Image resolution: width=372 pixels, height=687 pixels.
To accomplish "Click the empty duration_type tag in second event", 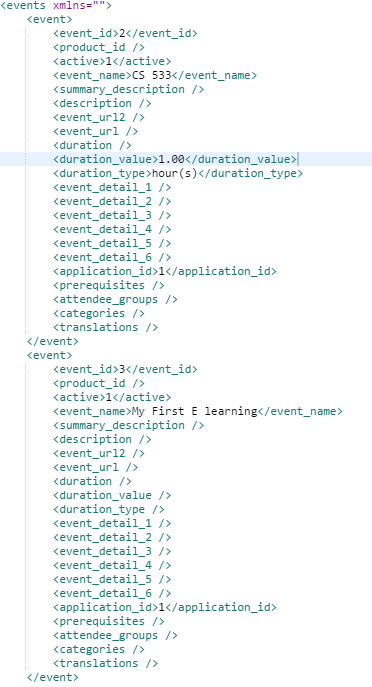I will (109, 510).
